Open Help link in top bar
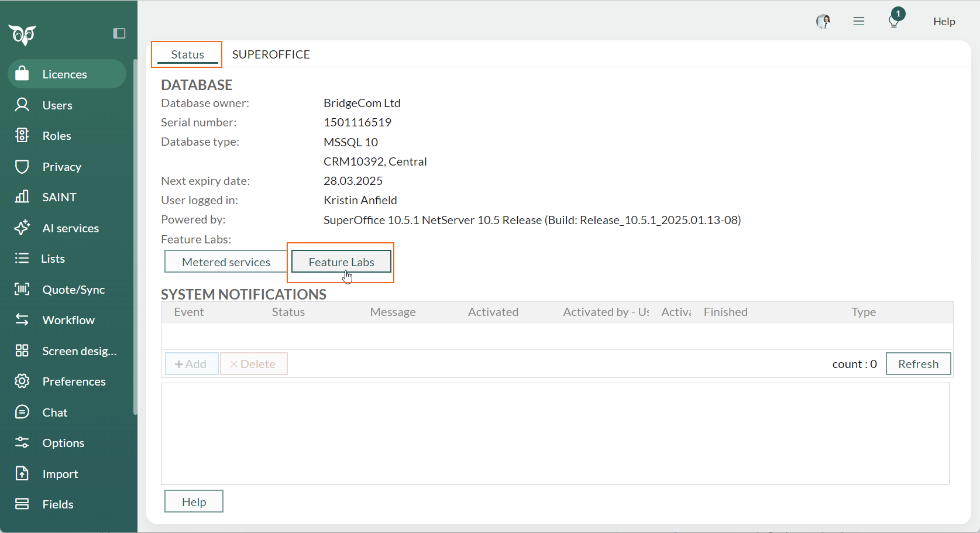Viewport: 980px width, 533px height. [944, 22]
